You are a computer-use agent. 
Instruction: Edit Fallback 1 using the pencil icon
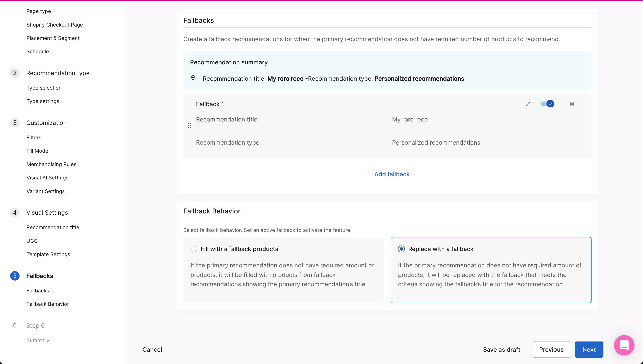click(x=528, y=104)
